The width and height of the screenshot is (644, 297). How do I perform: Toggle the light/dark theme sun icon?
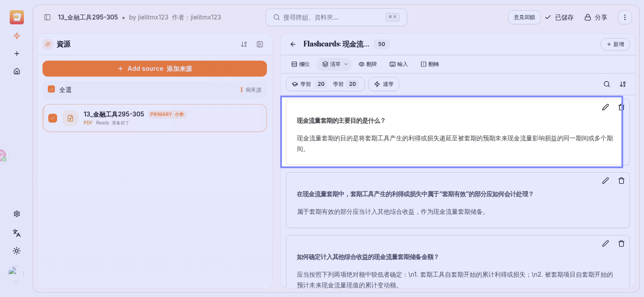17,251
